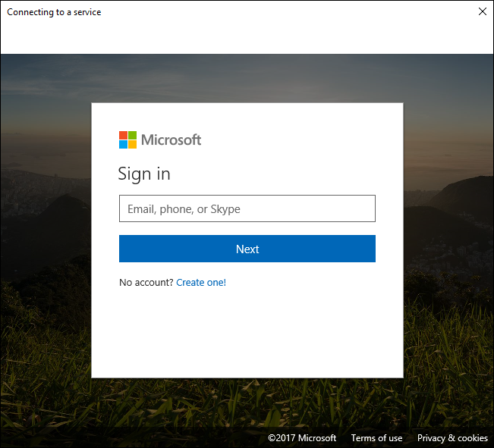Open the Create one! account link
This screenshot has height=448, width=494.
201,283
